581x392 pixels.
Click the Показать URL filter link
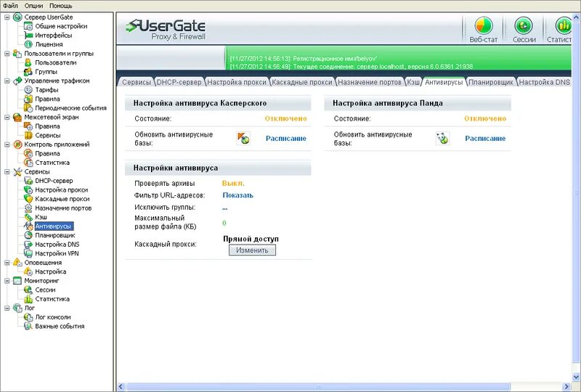[238, 195]
